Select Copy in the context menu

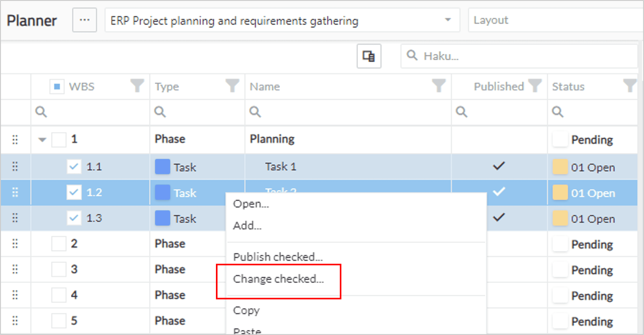(246, 311)
